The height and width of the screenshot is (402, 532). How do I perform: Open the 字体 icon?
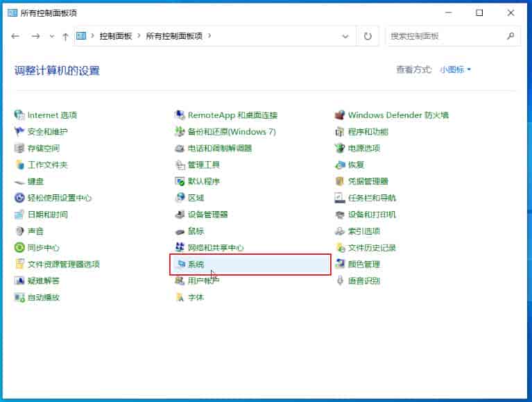tap(180, 297)
